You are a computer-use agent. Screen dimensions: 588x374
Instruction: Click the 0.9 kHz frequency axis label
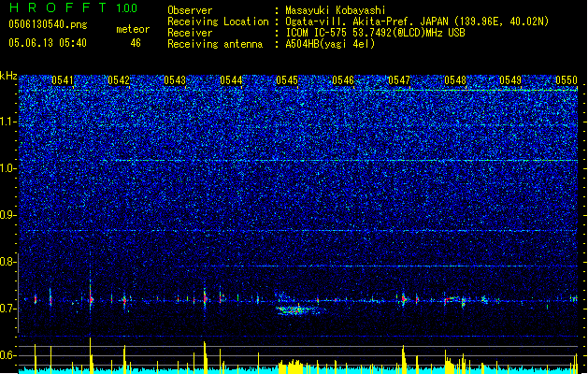[x=7, y=215]
